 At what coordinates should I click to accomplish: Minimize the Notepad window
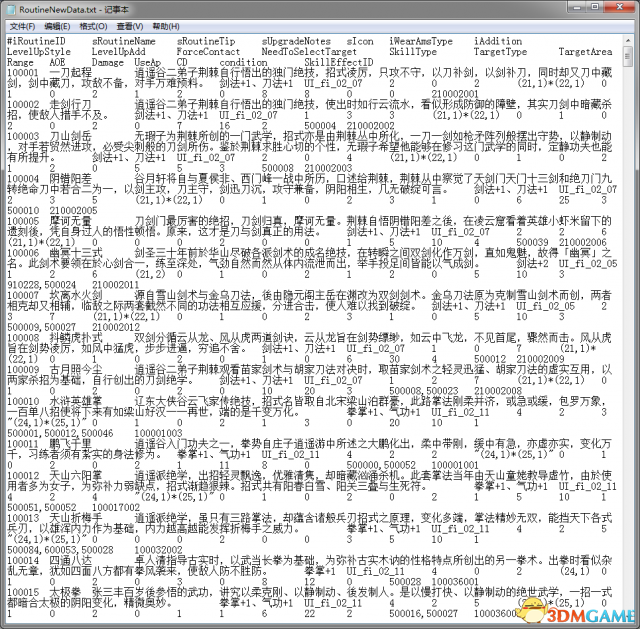click(x=577, y=7)
